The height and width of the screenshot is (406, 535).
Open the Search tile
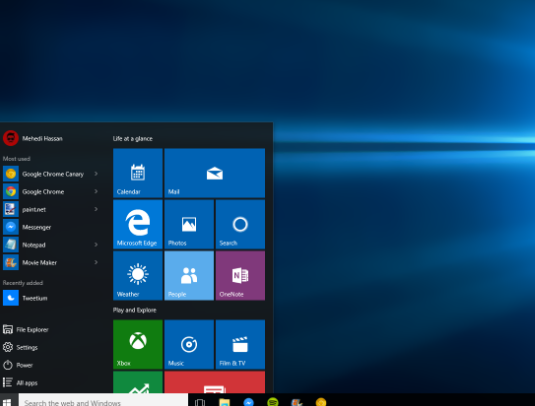click(240, 224)
